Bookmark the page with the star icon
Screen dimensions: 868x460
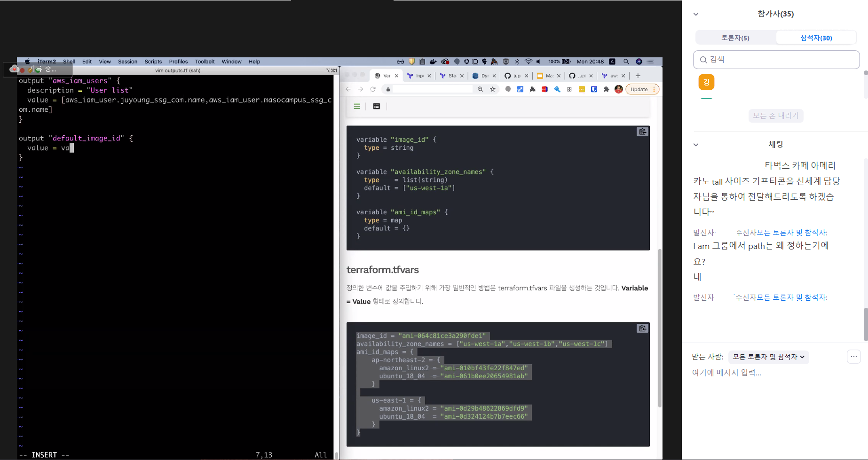pyautogui.click(x=493, y=89)
